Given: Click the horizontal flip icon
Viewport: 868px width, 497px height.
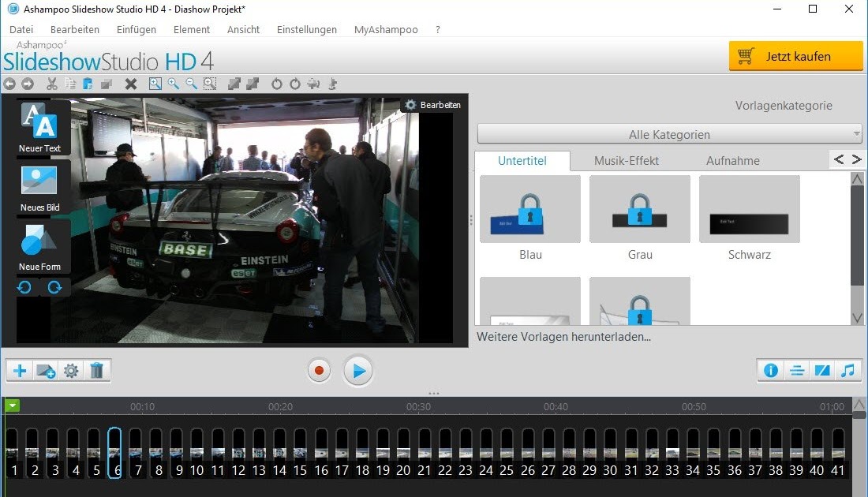Looking at the screenshot, I should pyautogui.click(x=313, y=84).
